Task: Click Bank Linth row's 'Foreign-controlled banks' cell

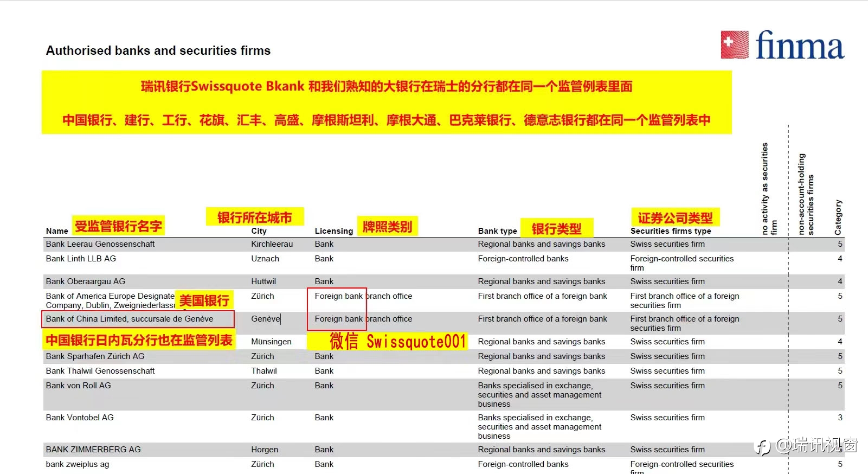Action: [x=523, y=259]
